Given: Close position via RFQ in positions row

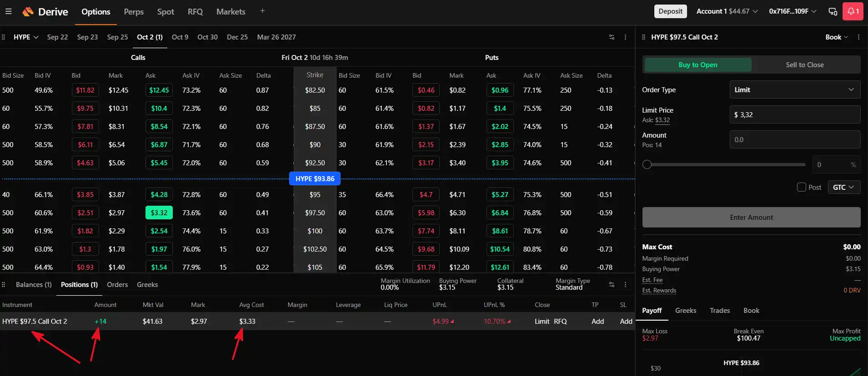Looking at the screenshot, I should tap(560, 322).
